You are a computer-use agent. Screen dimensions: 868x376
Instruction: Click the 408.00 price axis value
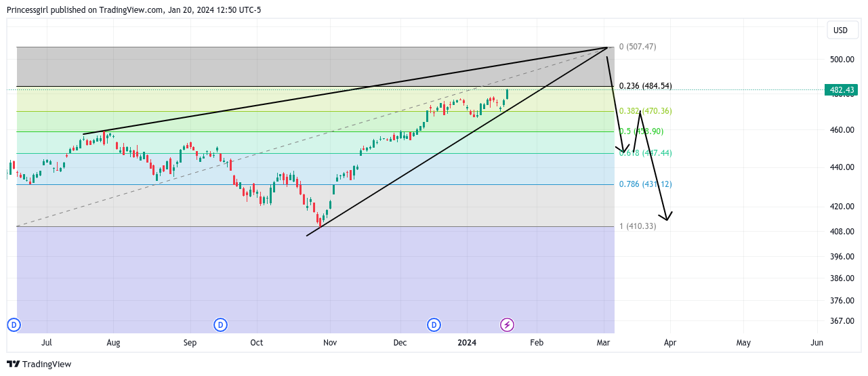click(x=841, y=232)
